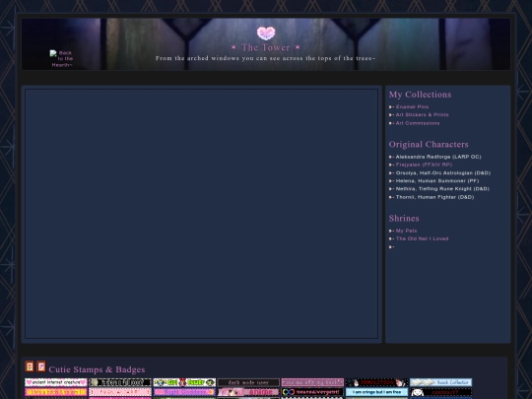Click the Night Goddess stamp
Screen dimensions: 532x399
(x=184, y=392)
